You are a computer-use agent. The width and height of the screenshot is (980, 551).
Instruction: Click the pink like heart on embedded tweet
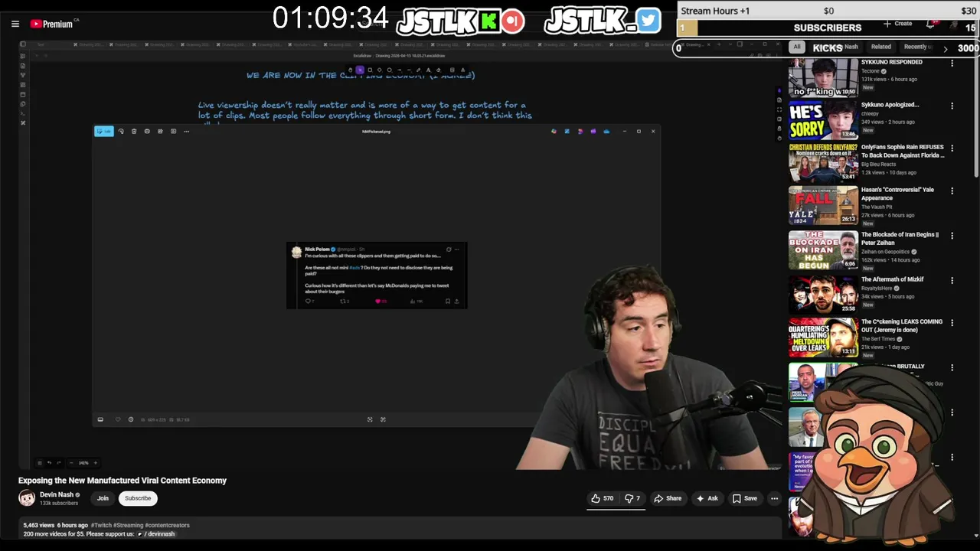tap(377, 302)
